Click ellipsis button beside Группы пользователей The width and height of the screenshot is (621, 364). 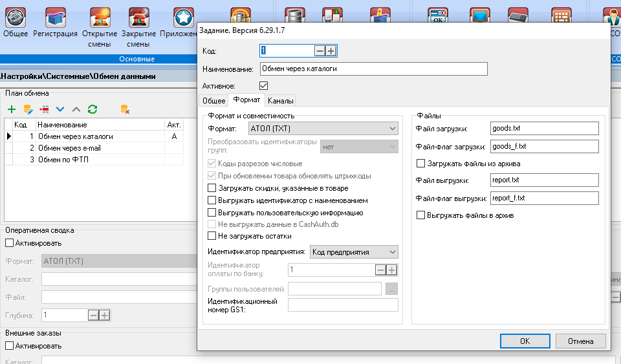point(392,289)
